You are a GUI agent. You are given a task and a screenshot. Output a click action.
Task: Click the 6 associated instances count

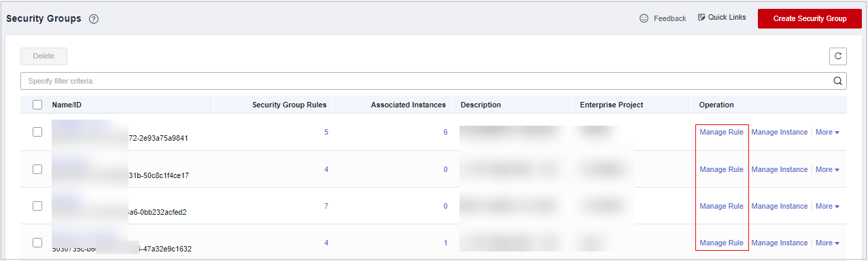coord(445,132)
